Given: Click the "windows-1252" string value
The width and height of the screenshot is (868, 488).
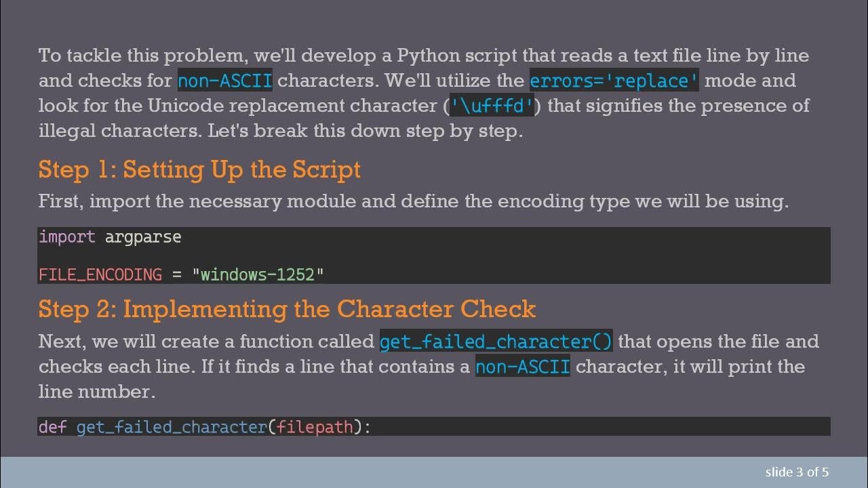Looking at the screenshot, I should point(258,274).
